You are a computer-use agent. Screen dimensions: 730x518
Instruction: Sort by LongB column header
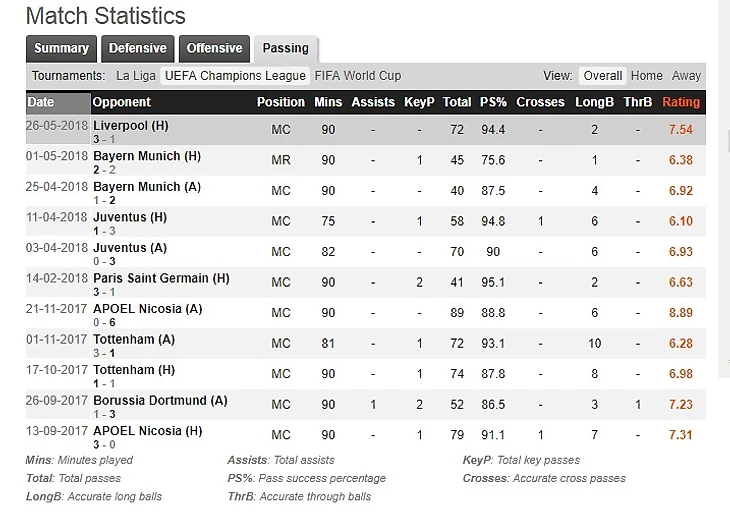coord(594,102)
